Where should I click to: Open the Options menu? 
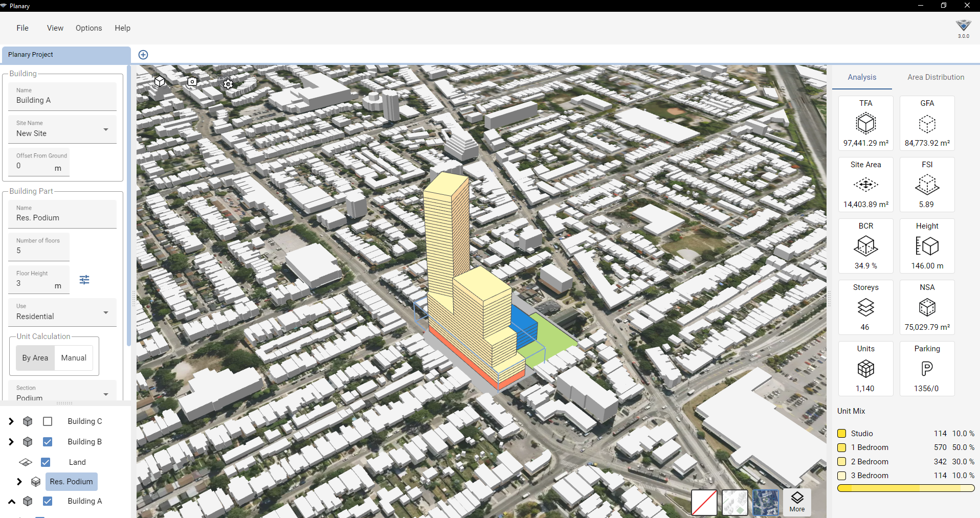pos(89,28)
